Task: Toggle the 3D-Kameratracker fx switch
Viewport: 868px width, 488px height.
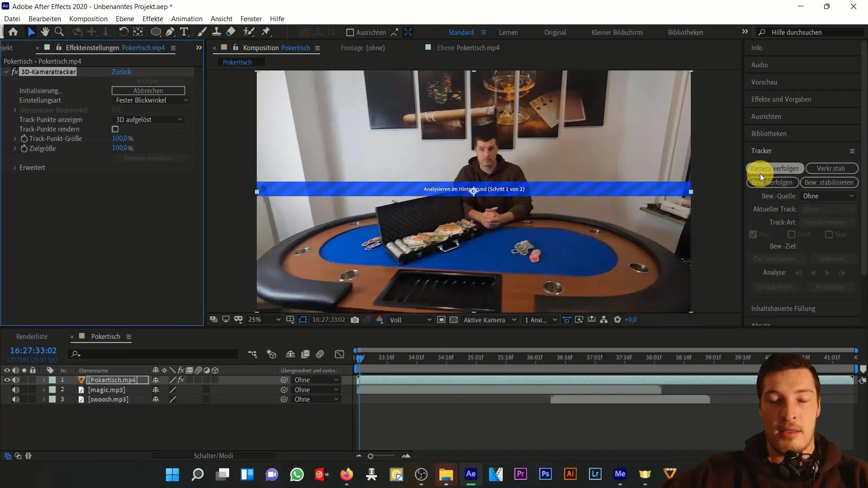Action: (x=14, y=72)
